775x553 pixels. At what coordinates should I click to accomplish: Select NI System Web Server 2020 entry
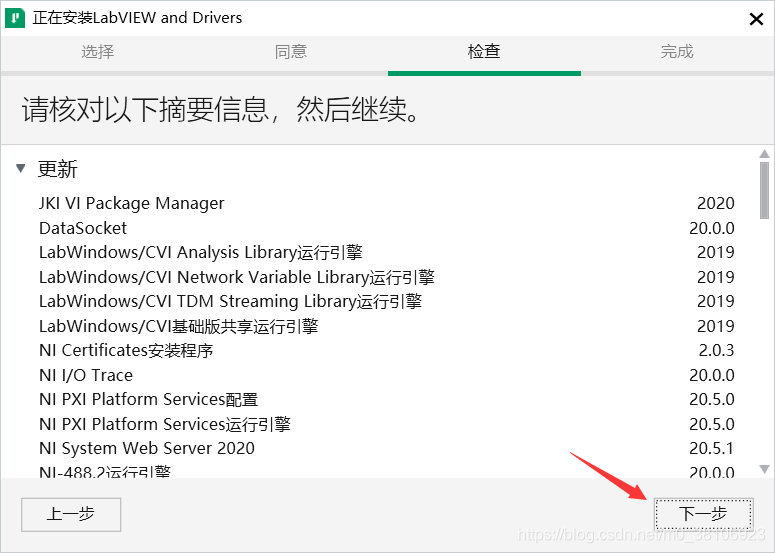(387, 448)
